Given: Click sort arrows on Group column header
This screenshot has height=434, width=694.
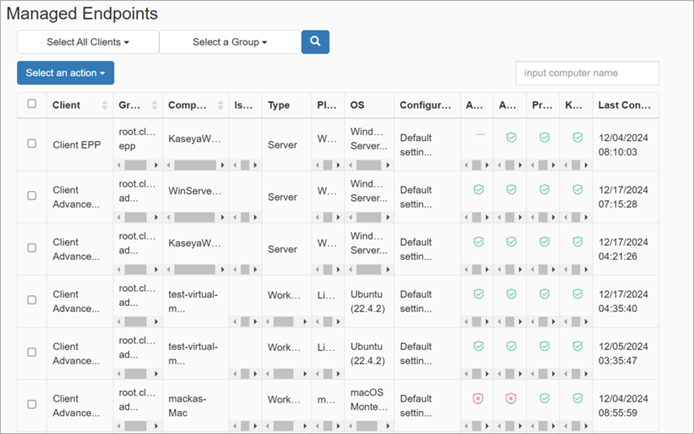Looking at the screenshot, I should click(x=153, y=104).
